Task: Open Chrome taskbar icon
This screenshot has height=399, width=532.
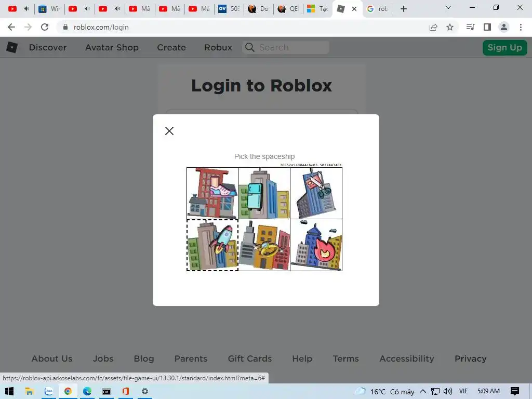Action: [68, 391]
